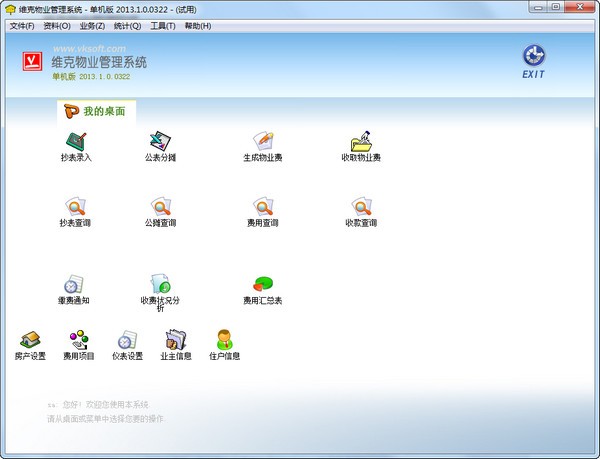Click the 费用查询 fee query icon
Viewport: 600px width, 459px height.
pyautogui.click(x=263, y=207)
